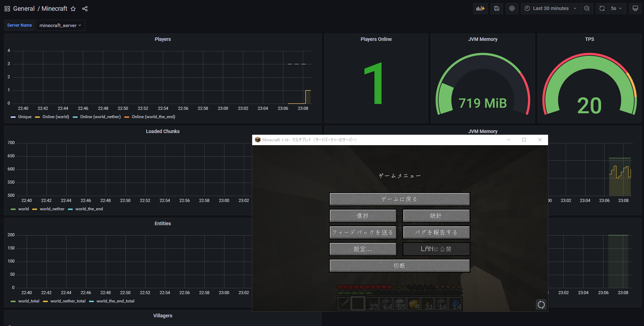Click the zoom out time range icon
Image resolution: width=644 pixels, height=326 pixels.
586,8
